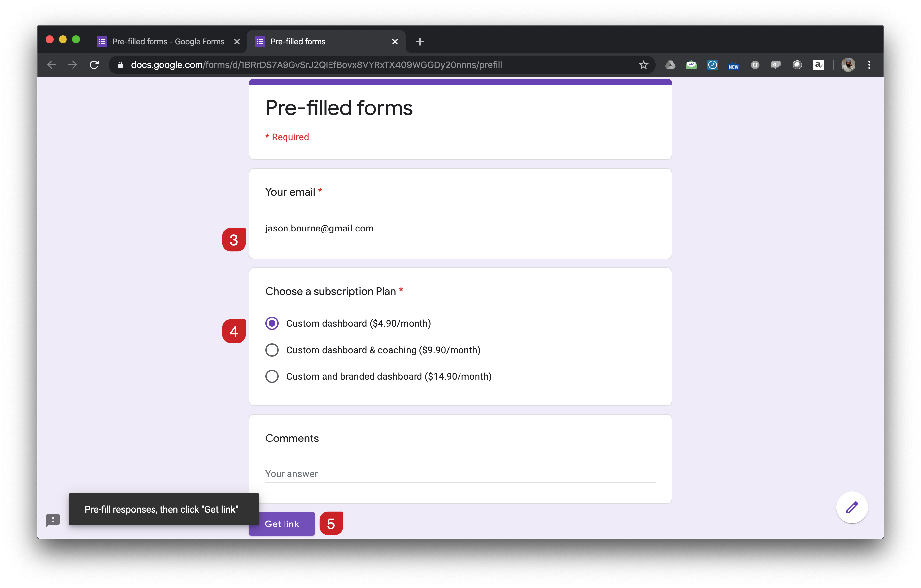Screen dimensions: 921x588
Task: Open the Google Drive extension
Action: pyautogui.click(x=671, y=65)
